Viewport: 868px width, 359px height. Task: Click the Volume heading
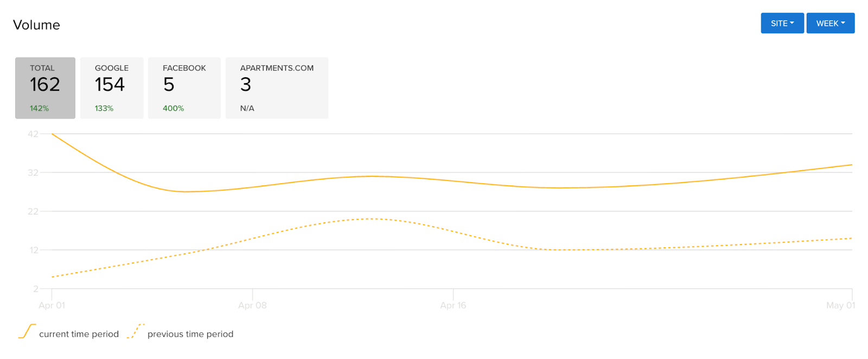36,25
